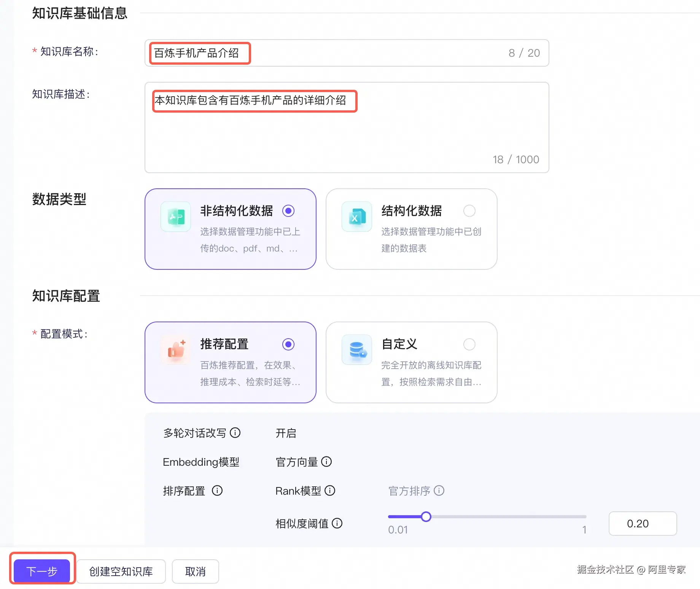Click the 8 / 20 character counter
The width and height of the screenshot is (700, 589).
[x=524, y=53]
